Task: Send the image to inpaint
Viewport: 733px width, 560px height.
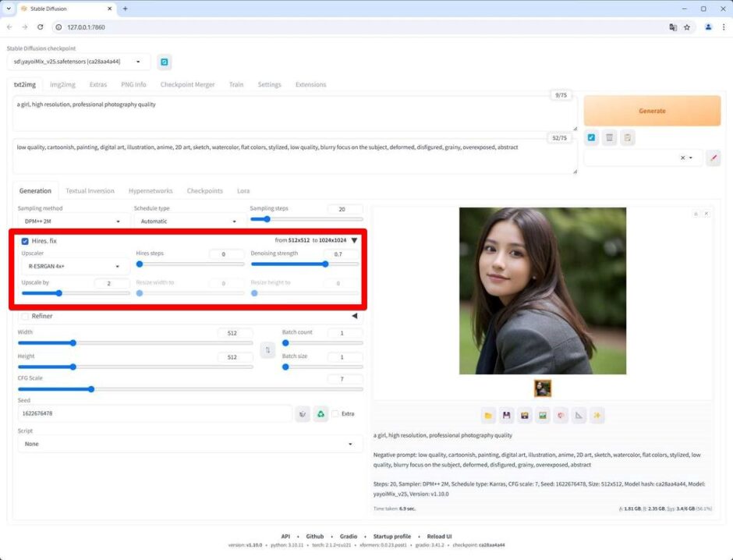Action: (561, 415)
